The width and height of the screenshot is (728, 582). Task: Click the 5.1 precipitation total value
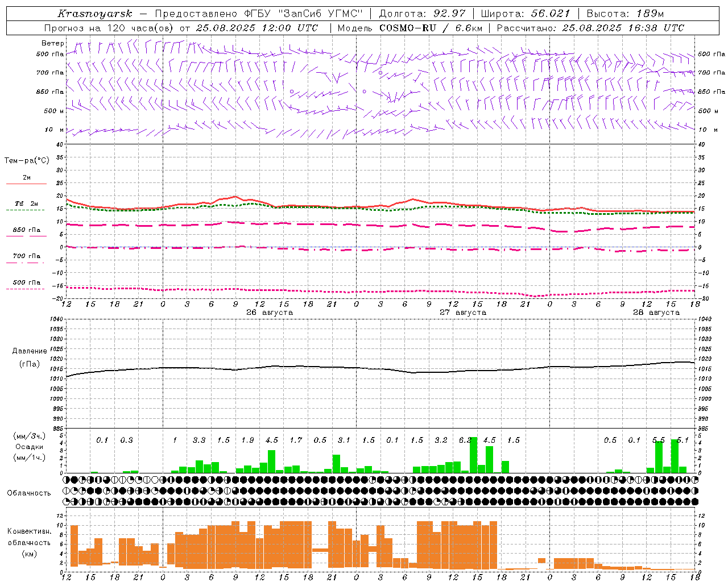pyautogui.click(x=682, y=440)
